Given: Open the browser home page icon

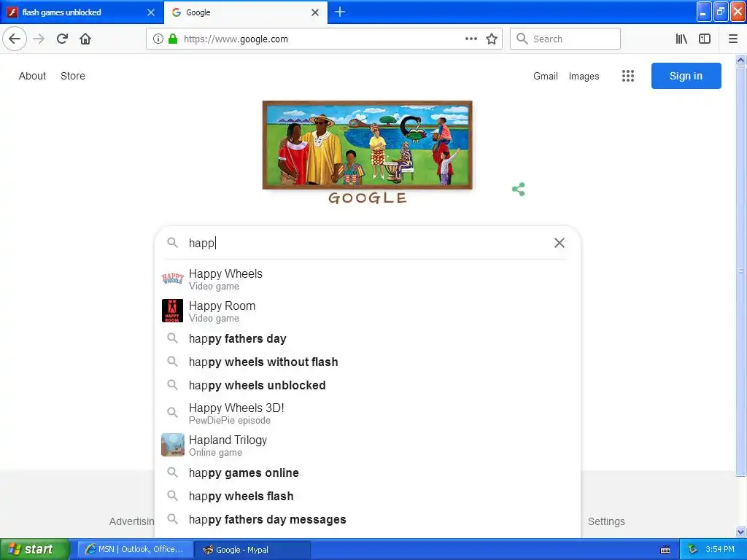Looking at the screenshot, I should click(85, 39).
